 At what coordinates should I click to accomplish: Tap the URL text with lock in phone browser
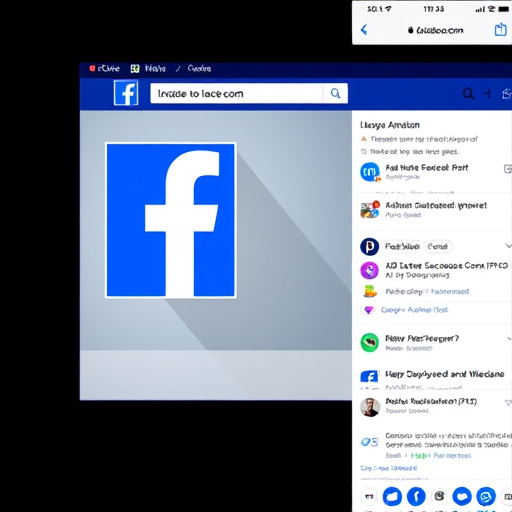(436, 30)
